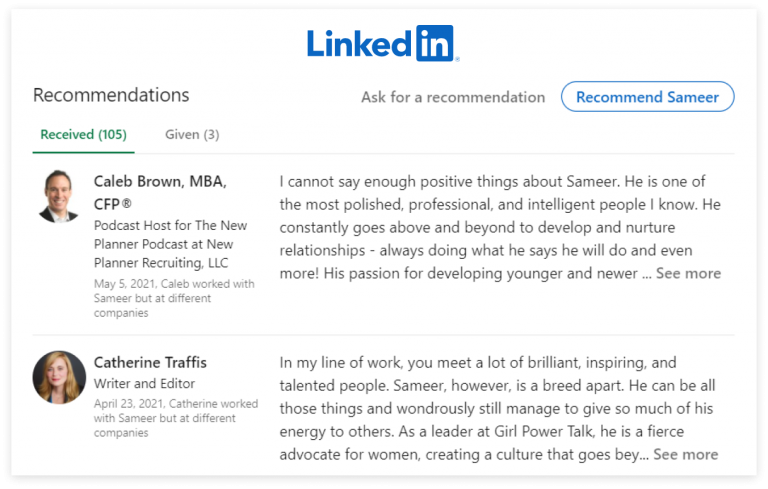
Task: Expand Caleb Brown's recommendation with See more
Action: (688, 273)
